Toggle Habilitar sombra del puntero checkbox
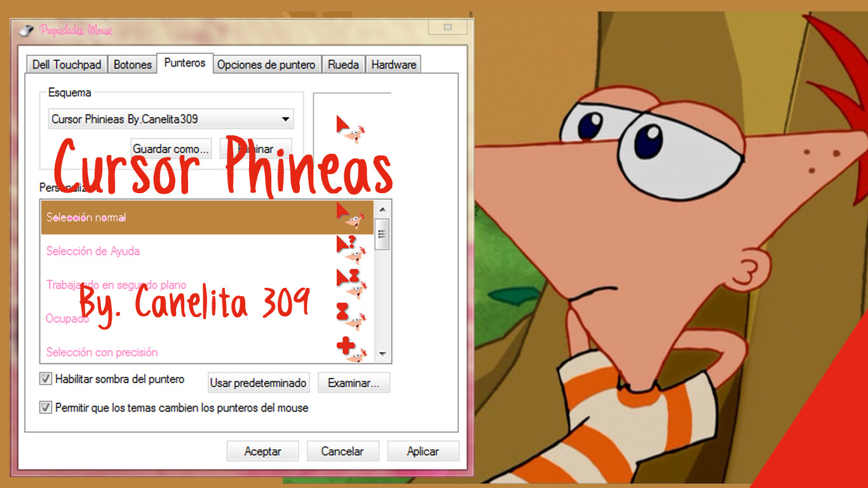Viewport: 868px width, 488px height. coord(46,379)
